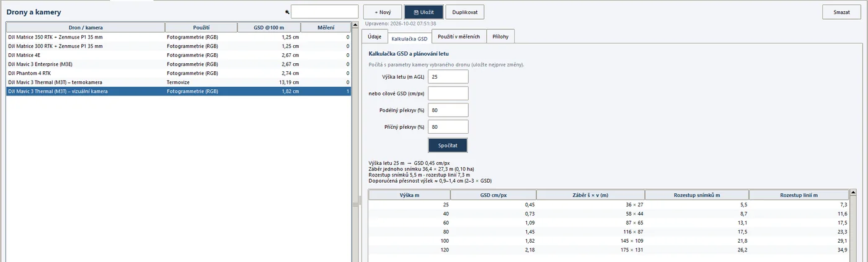Click the drone list scrollbar up arrow
The width and height of the screenshot is (868, 262).
point(355,26)
